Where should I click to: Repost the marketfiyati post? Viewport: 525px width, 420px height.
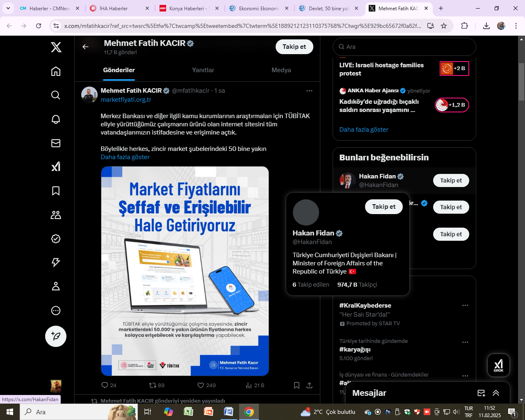(157, 385)
